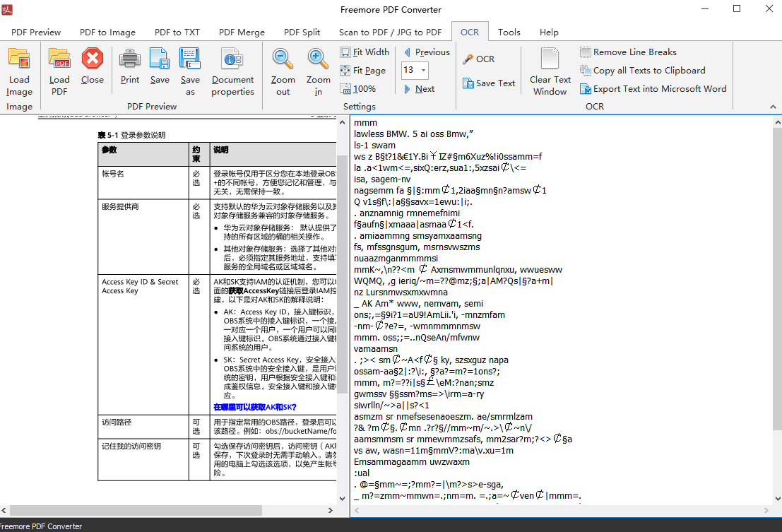This screenshot has height=532, width=782.
Task: Click the '表 5-1' table caption
Action: [131, 135]
